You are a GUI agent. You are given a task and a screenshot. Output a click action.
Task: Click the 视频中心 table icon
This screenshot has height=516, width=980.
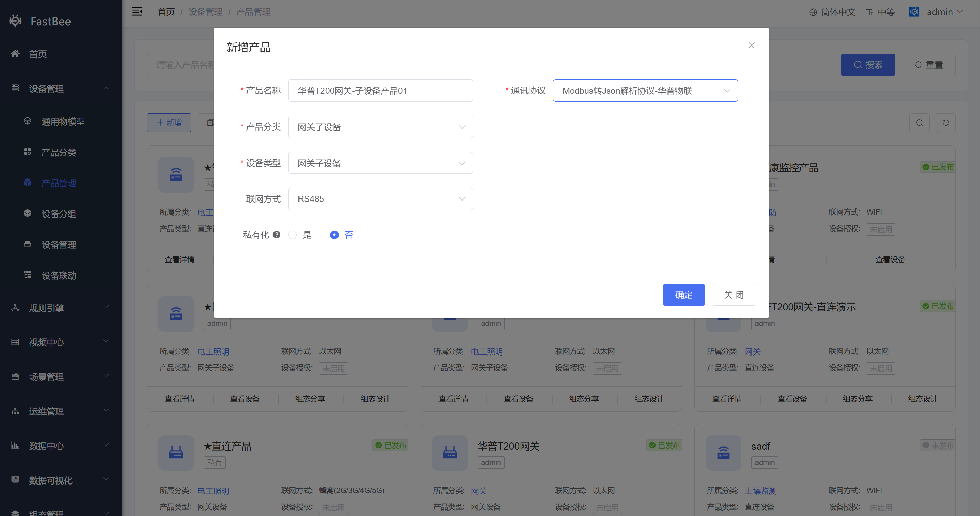point(15,342)
